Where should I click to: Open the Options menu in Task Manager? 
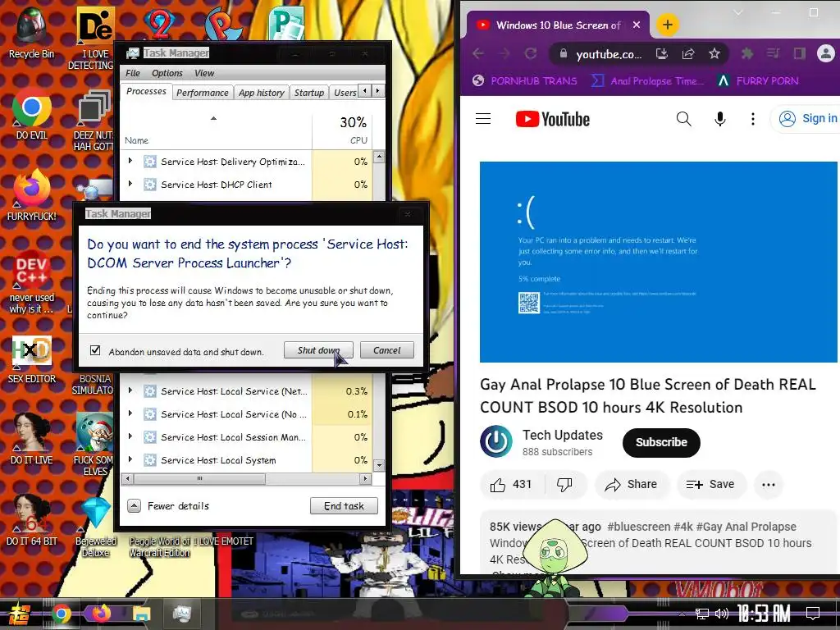click(x=167, y=73)
